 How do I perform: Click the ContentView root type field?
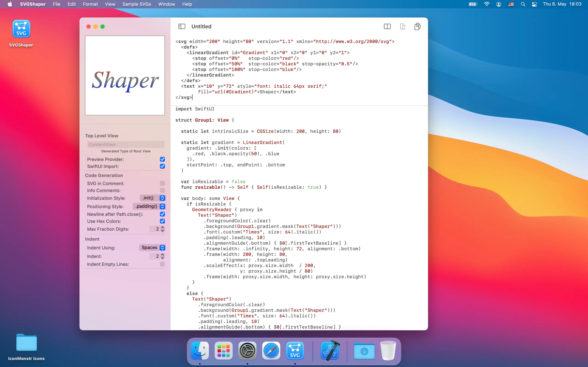(x=126, y=145)
